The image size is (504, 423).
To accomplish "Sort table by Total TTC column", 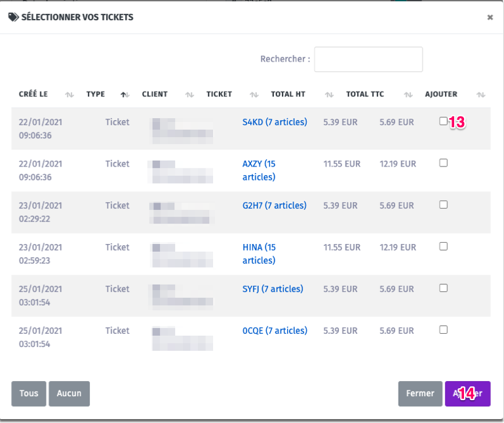I will (365, 94).
